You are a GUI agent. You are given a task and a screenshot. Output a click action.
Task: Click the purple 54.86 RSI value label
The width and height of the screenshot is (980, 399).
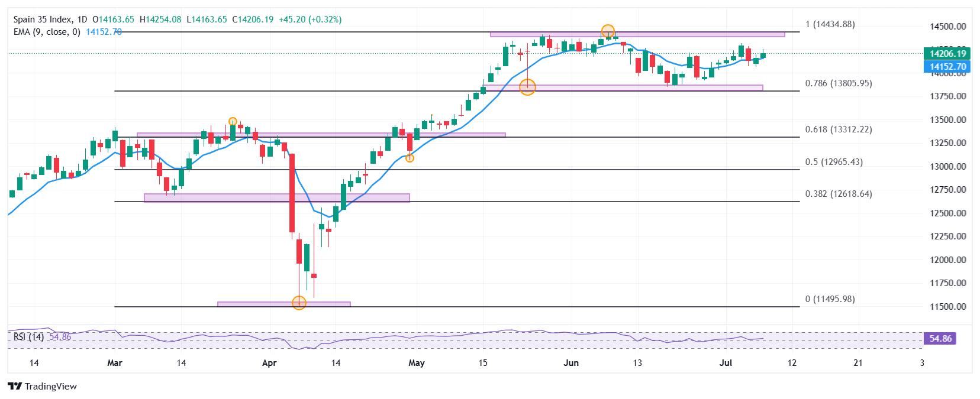point(940,339)
